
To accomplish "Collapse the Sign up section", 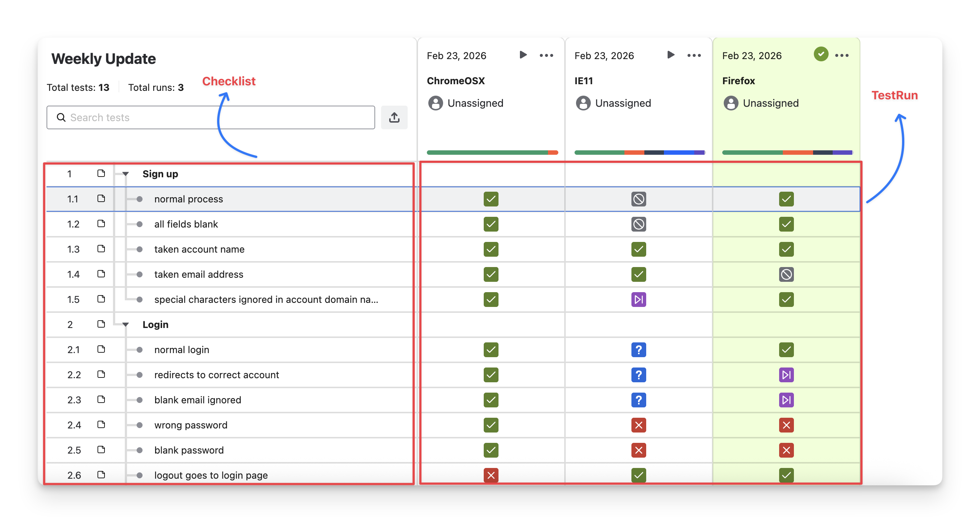I will pyautogui.click(x=126, y=174).
